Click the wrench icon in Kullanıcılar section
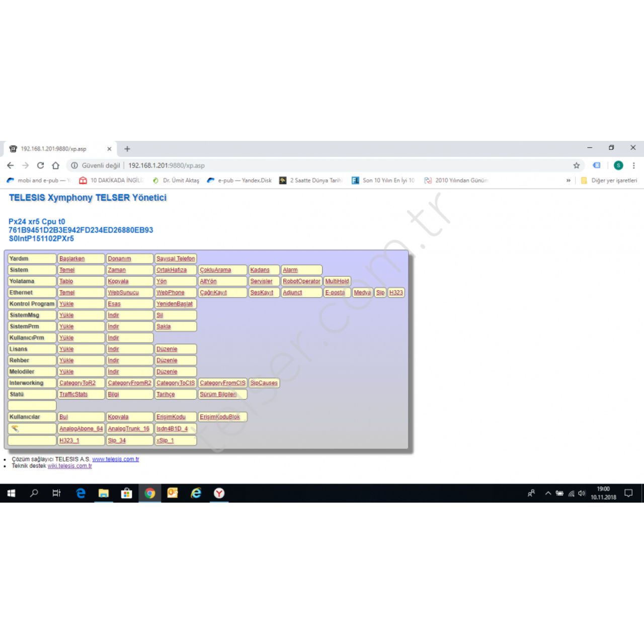644x644 pixels. click(x=15, y=429)
